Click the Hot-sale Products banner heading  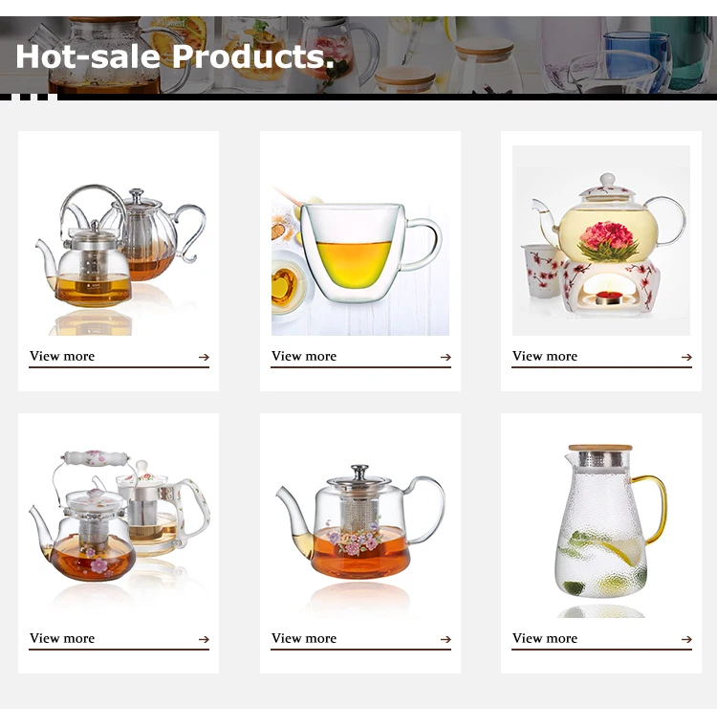[x=175, y=56]
